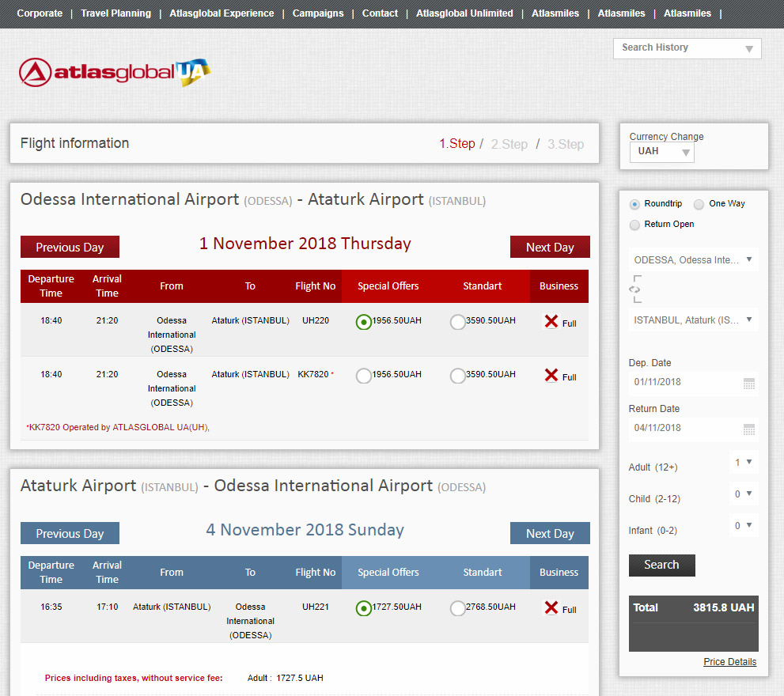Image resolution: width=784 pixels, height=696 pixels.
Task: Click the 2.Step indicator
Action: pos(509,145)
